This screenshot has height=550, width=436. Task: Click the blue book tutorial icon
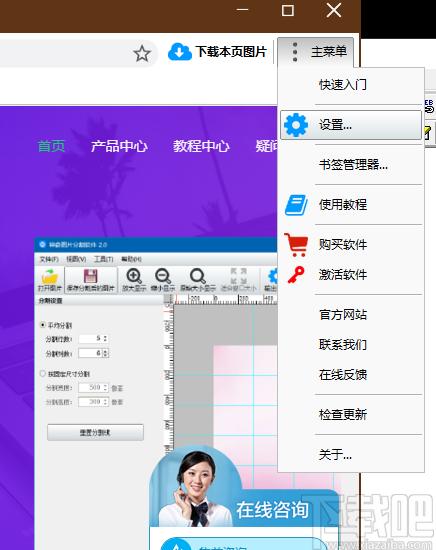296,205
